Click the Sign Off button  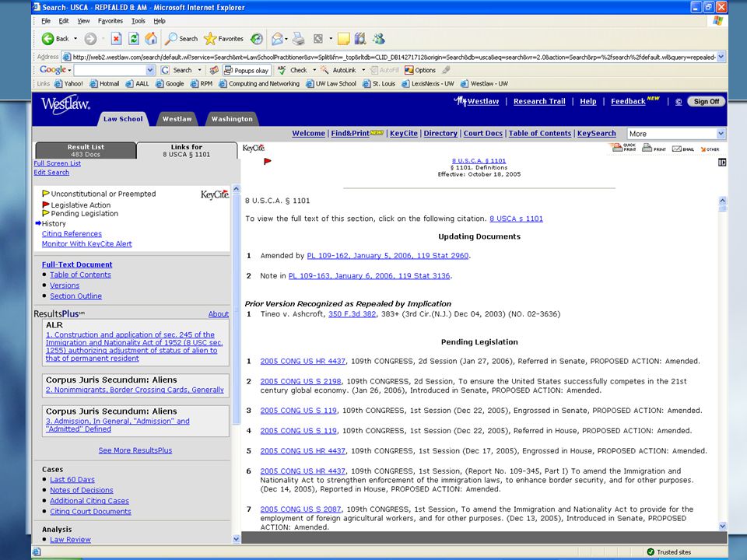707,101
